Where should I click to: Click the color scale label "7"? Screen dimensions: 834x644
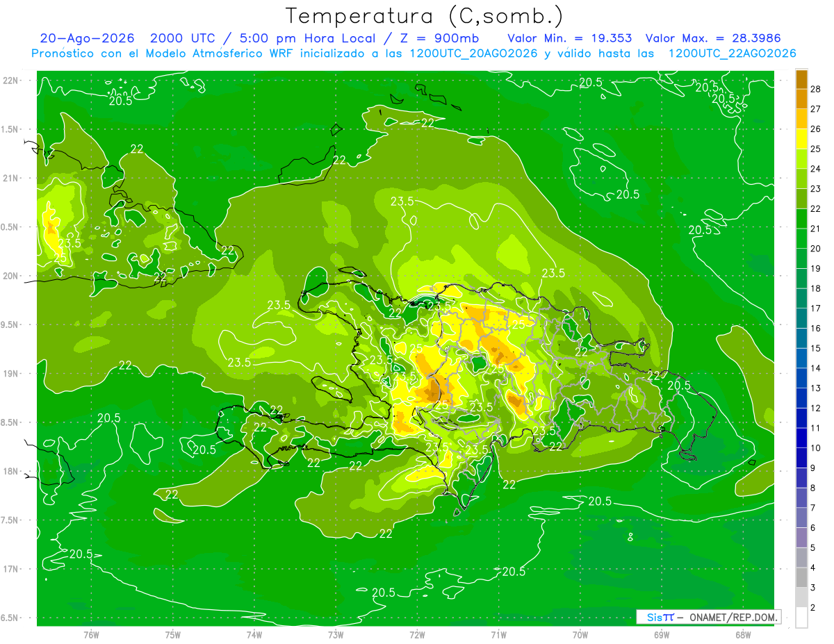(814, 508)
